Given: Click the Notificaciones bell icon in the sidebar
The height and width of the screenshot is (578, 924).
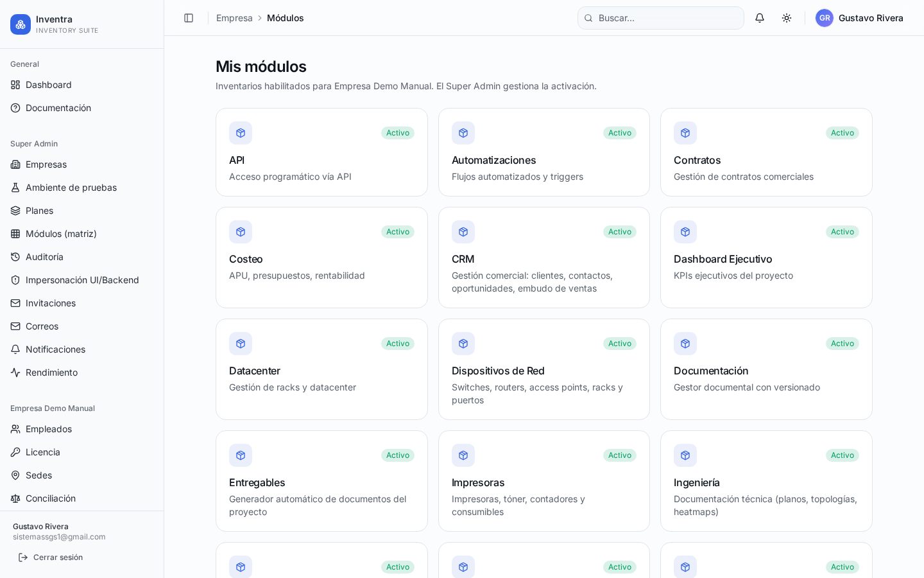Looking at the screenshot, I should pos(15,349).
